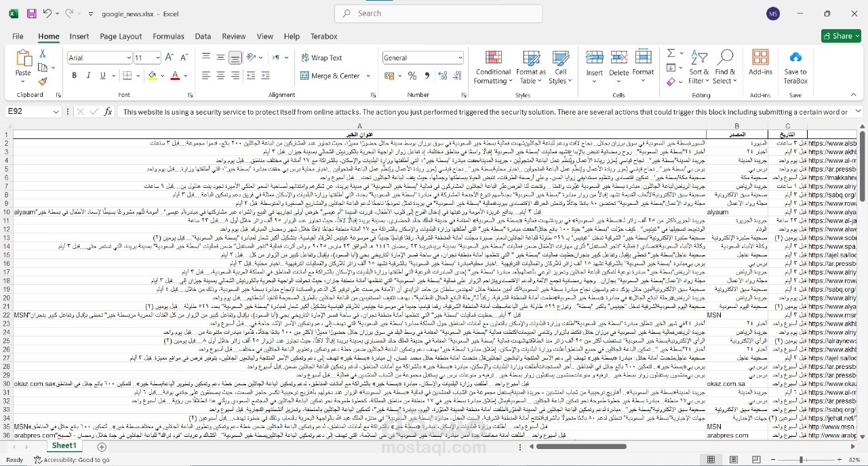Open Find & Select

pyautogui.click(x=724, y=67)
